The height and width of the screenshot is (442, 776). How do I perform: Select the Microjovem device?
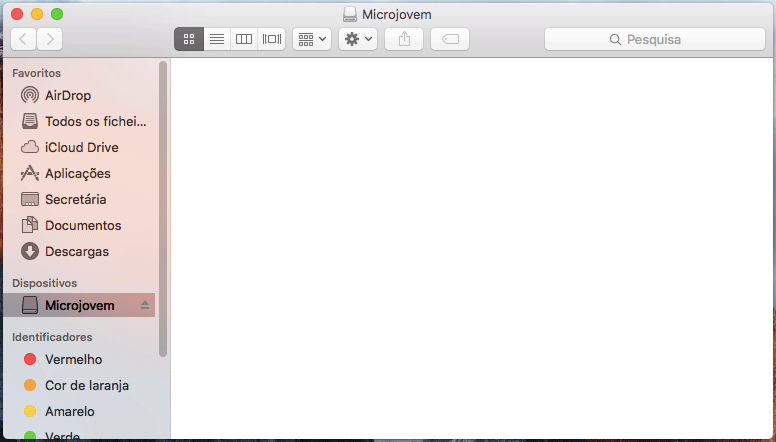(x=79, y=305)
